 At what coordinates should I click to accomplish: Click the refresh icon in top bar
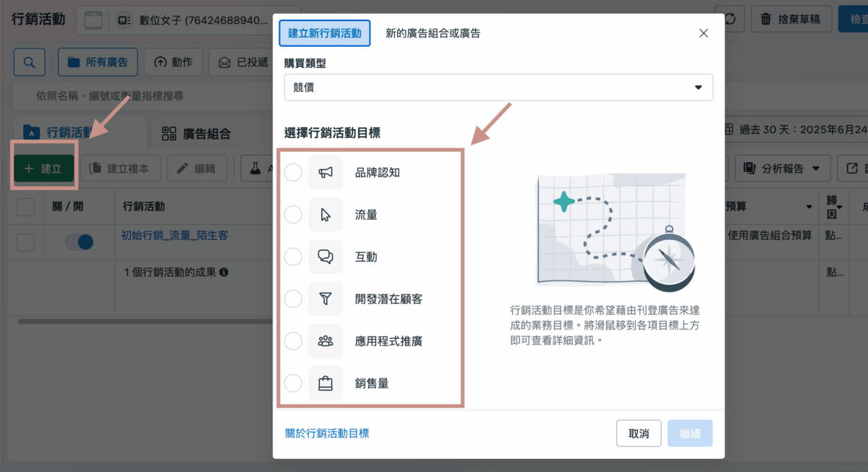click(731, 20)
